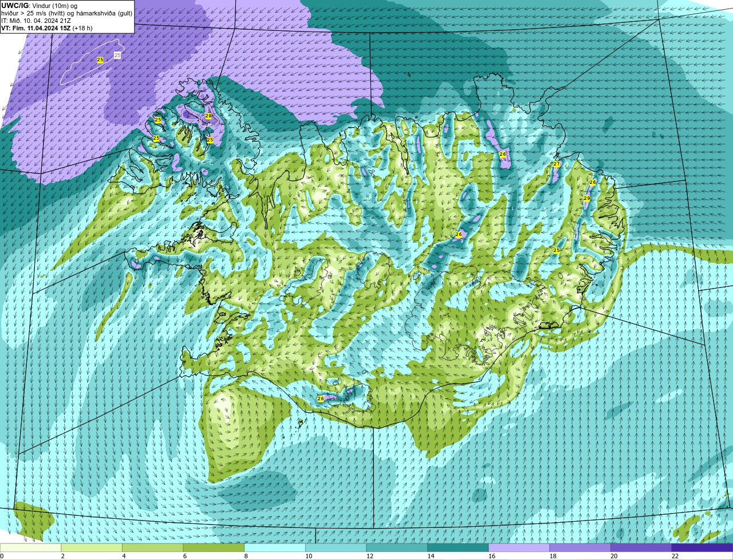
Task: Click the legend scale value "4"
Action: [x=124, y=556]
